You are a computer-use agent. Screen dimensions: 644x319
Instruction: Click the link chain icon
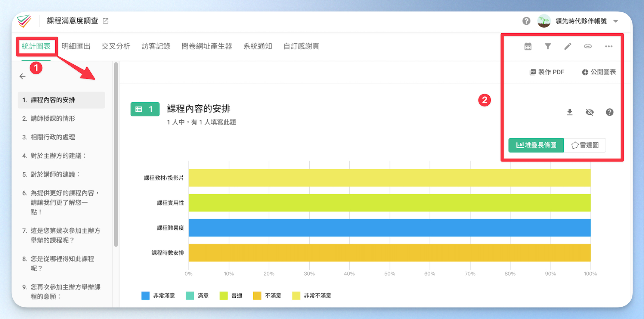588,46
